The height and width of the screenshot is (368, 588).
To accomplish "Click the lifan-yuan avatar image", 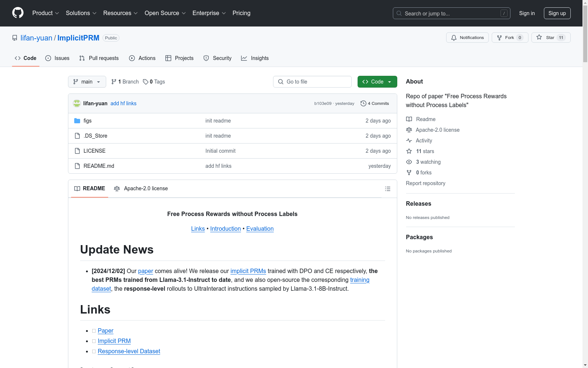I will coord(77,103).
